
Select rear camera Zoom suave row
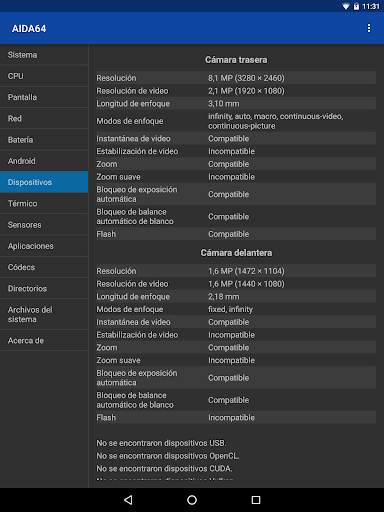coord(236,177)
